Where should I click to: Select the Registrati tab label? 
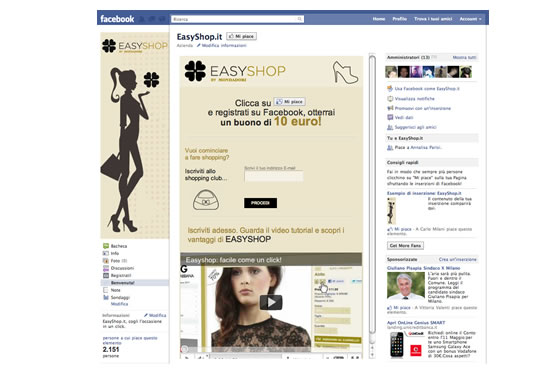(121, 276)
